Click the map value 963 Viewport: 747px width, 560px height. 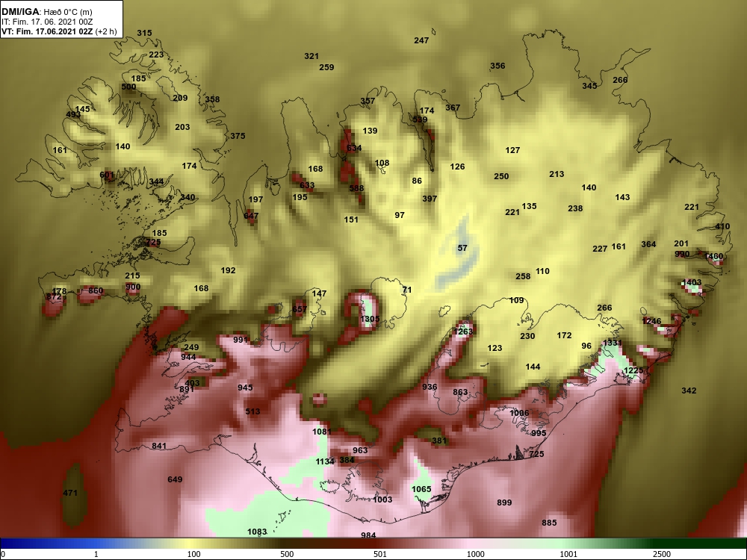coord(360,450)
